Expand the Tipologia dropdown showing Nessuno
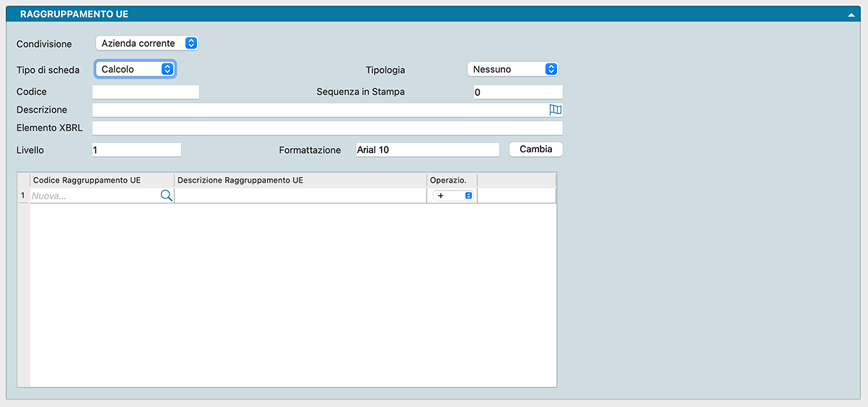 tap(512, 69)
